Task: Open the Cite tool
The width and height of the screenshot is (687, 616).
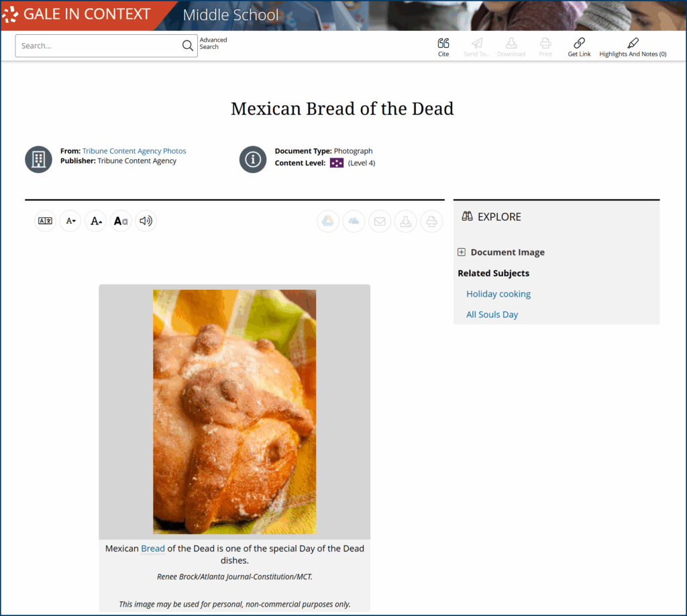Action: (443, 47)
